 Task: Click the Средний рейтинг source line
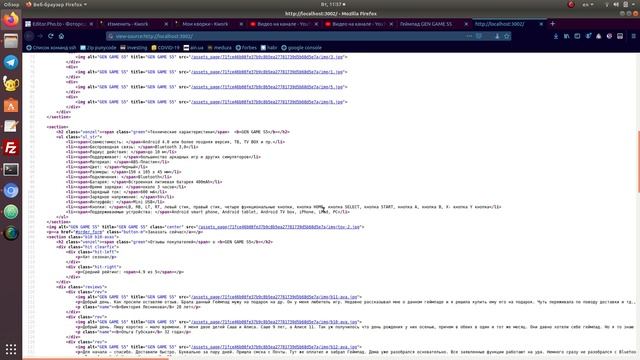pos(130,272)
